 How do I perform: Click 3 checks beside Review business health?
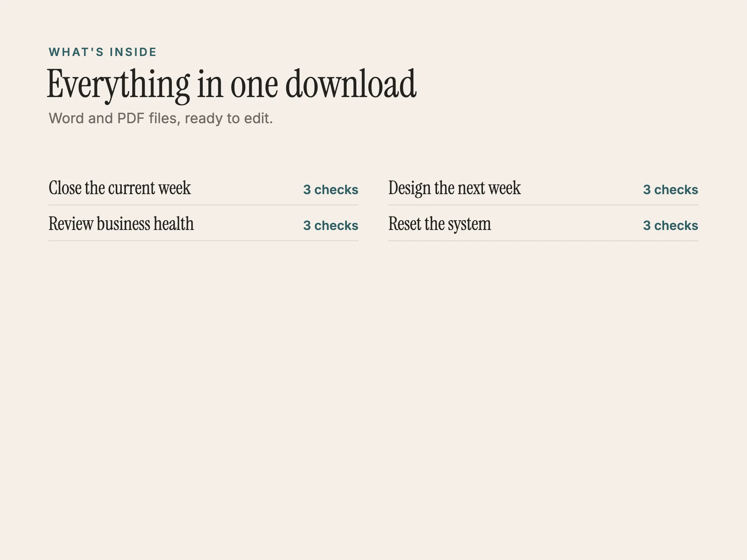(331, 225)
